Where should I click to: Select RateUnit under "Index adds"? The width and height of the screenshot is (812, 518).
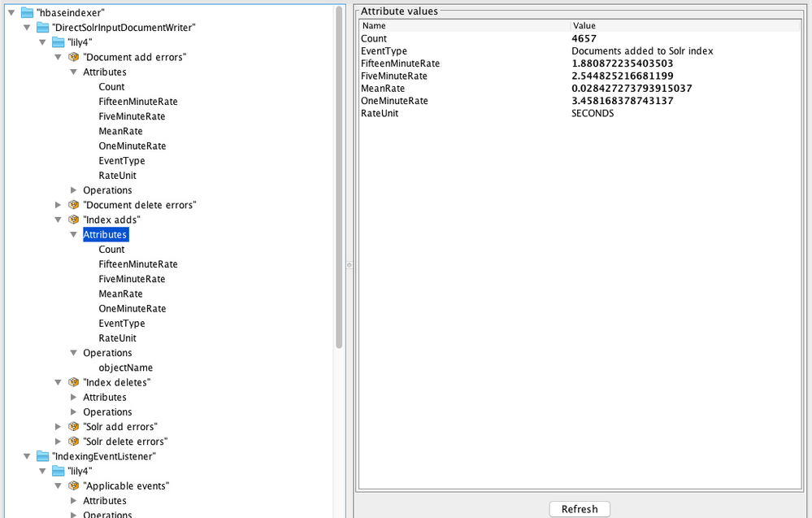pos(118,337)
